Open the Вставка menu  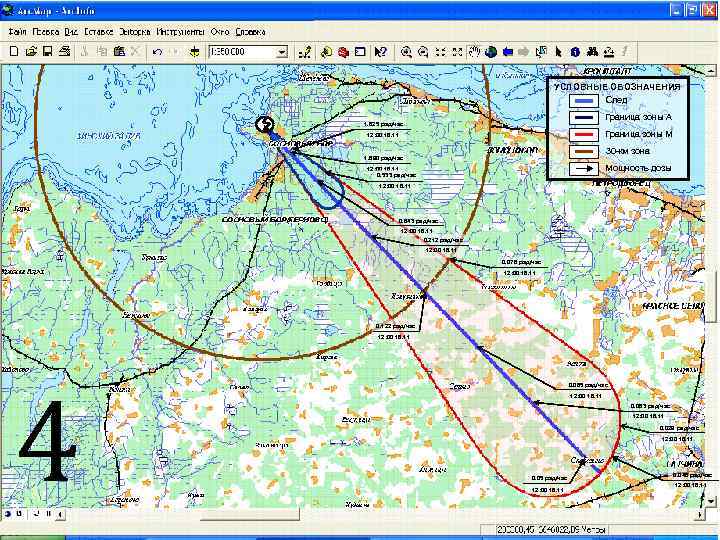click(99, 32)
